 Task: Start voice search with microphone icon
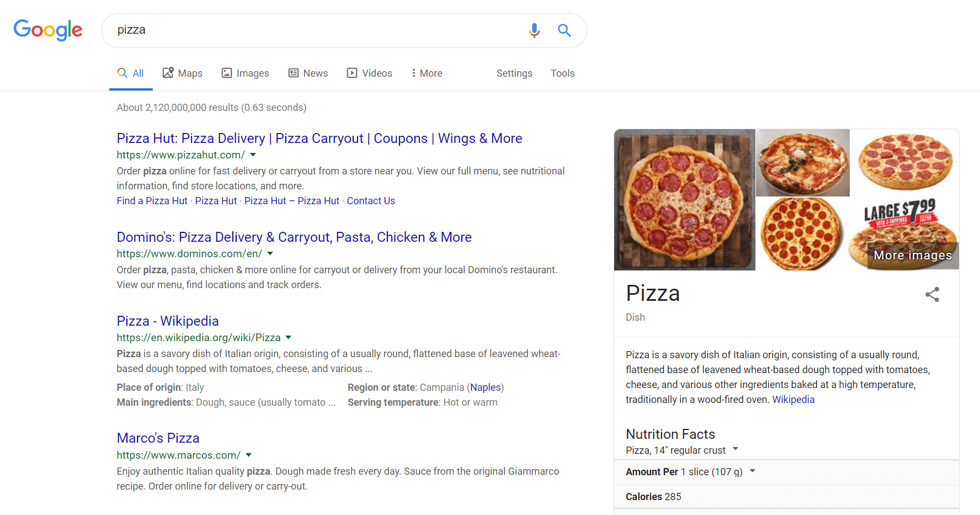coord(534,30)
